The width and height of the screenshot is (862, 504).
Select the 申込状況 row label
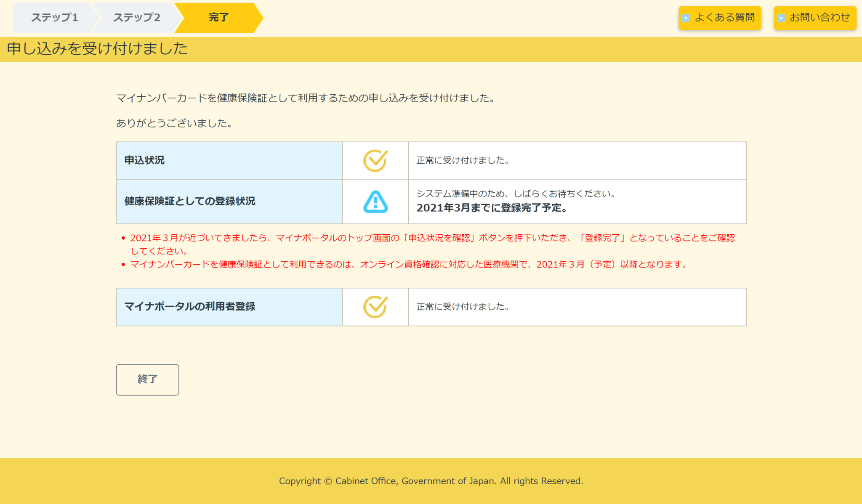[x=144, y=160]
